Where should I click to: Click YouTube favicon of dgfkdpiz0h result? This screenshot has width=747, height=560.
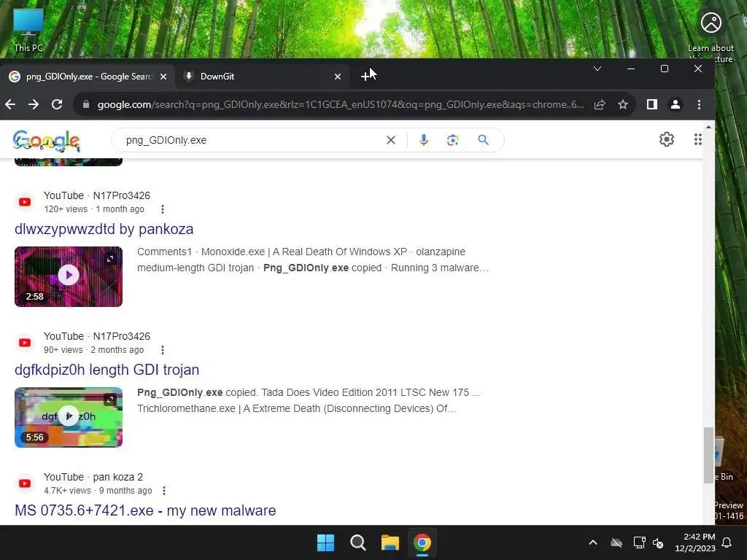point(25,343)
